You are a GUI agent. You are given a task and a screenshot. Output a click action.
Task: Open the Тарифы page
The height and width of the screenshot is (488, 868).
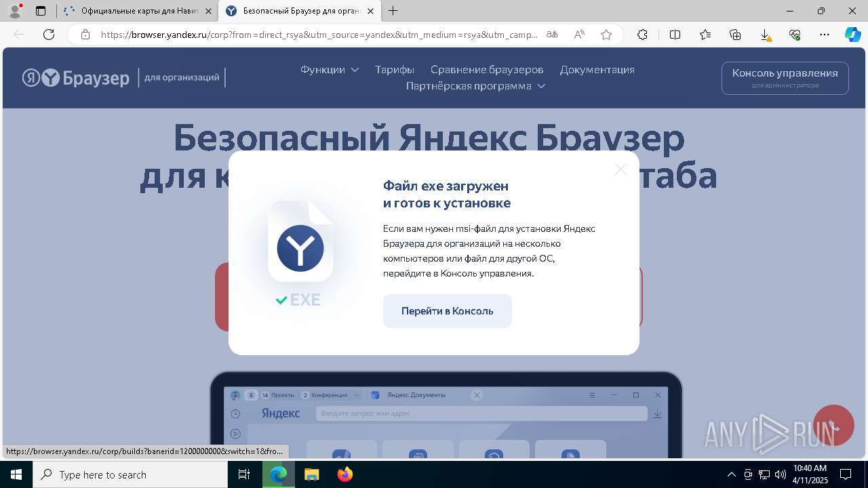[x=395, y=69]
